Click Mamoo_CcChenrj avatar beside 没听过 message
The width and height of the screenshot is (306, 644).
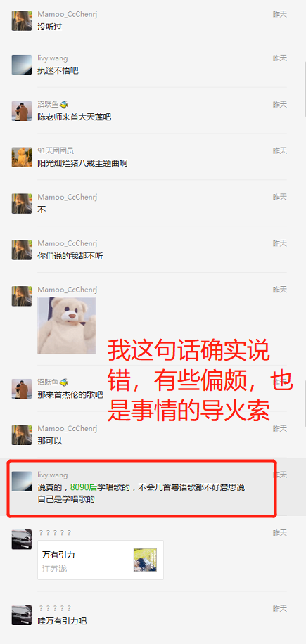pos(21,20)
